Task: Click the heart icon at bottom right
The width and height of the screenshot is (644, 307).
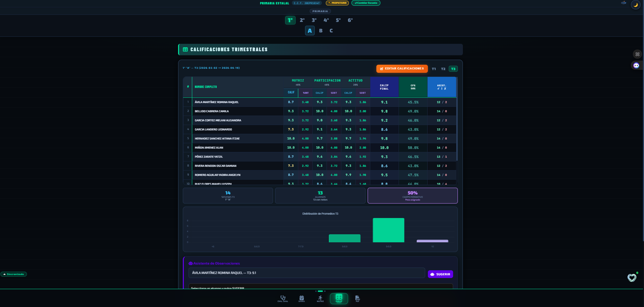Action: coord(632,278)
